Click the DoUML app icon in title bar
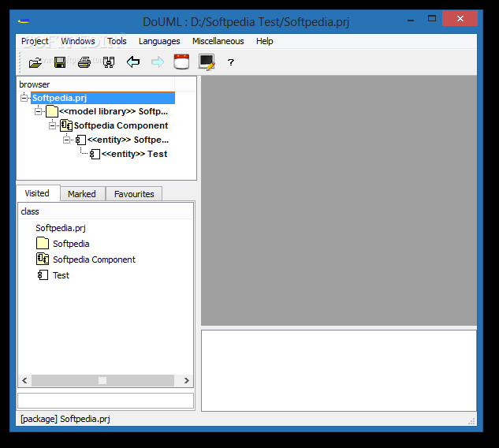The width and height of the screenshot is (499, 448). coord(24,21)
